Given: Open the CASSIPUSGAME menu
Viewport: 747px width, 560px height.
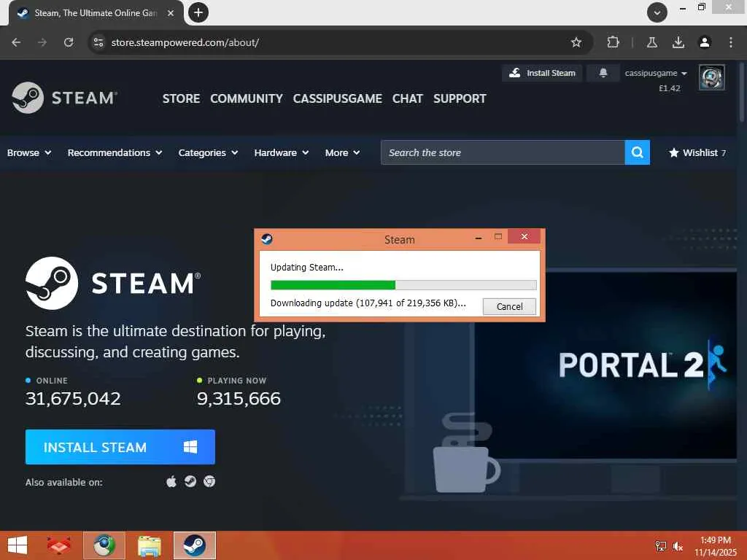Looking at the screenshot, I should pos(337,98).
